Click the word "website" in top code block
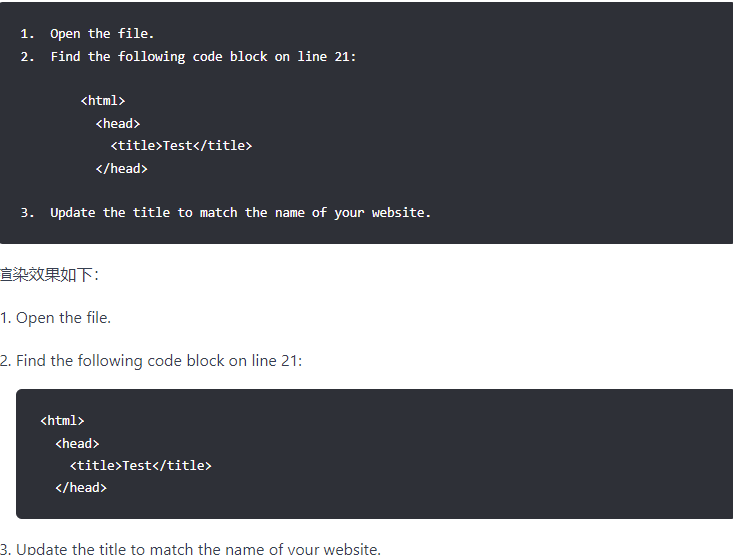733x555 pixels. 399,213
